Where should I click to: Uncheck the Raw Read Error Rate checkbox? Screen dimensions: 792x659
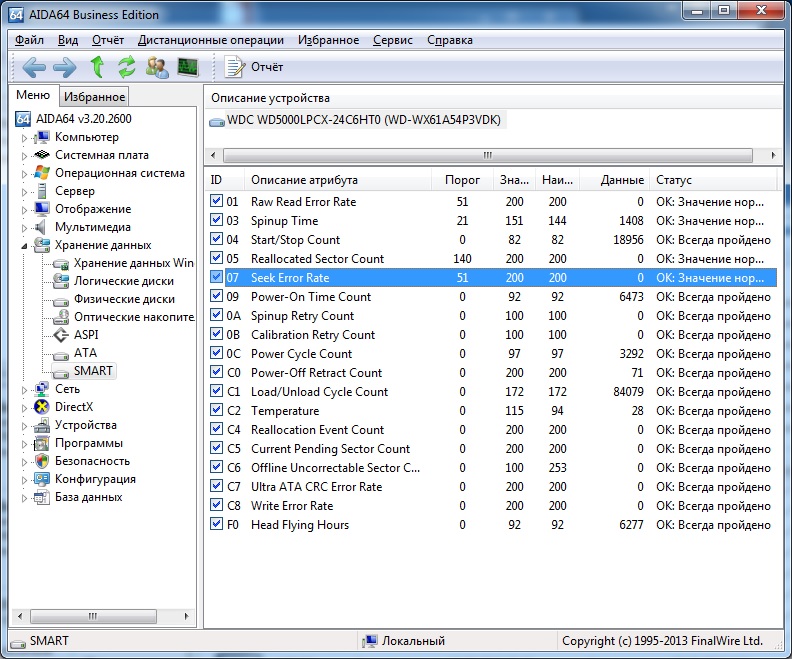tap(217, 201)
